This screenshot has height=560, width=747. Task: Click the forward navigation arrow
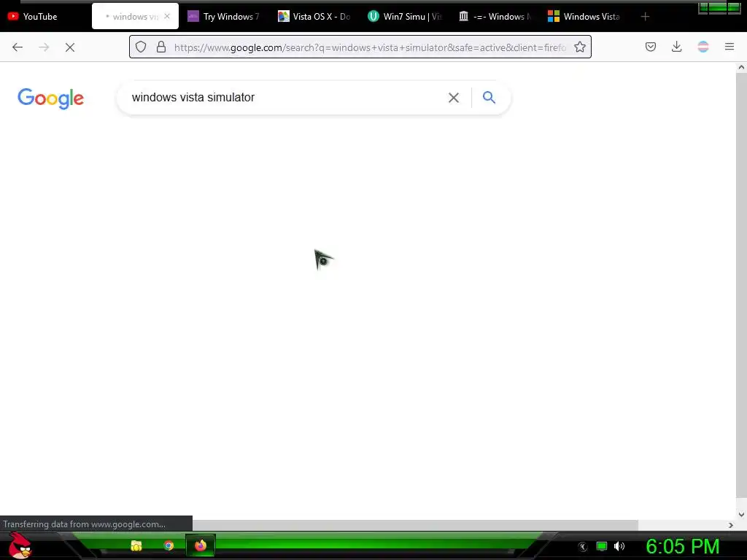(44, 47)
